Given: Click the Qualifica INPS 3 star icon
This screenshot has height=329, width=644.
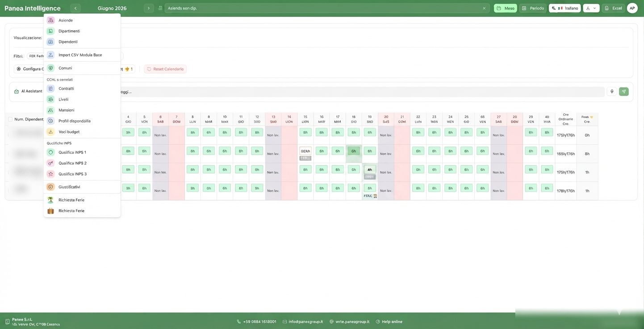Looking at the screenshot, I should point(50,174).
